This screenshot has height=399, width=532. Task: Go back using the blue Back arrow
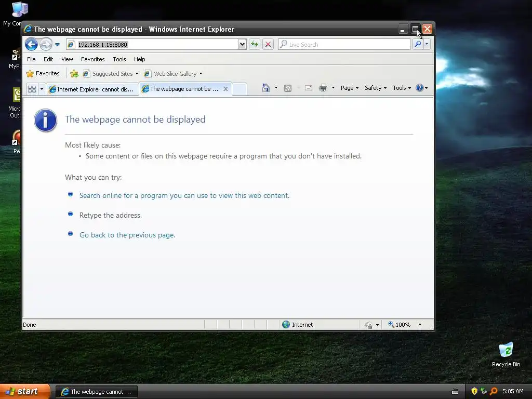31,44
